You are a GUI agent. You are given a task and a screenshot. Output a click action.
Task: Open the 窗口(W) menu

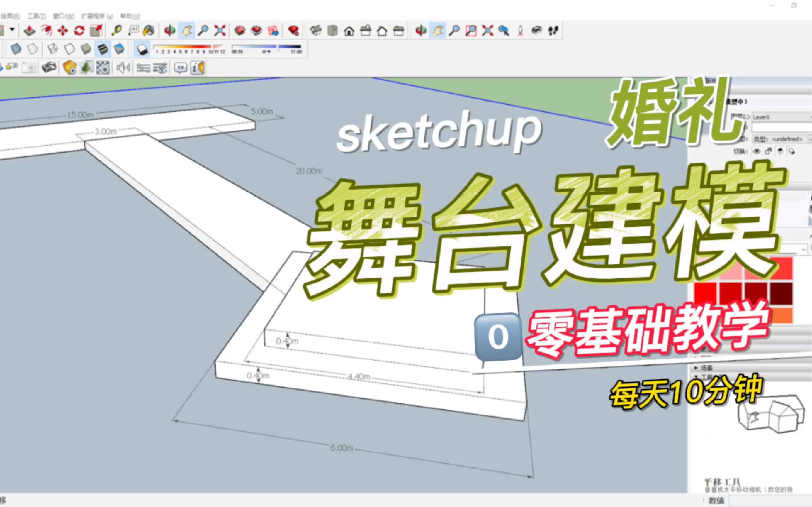(x=63, y=16)
